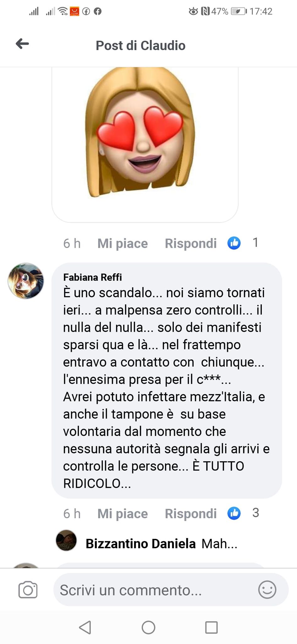Open Fabiana Reffi's name link
Image resolution: width=297 pixels, height=644 pixels.
pos(92,277)
